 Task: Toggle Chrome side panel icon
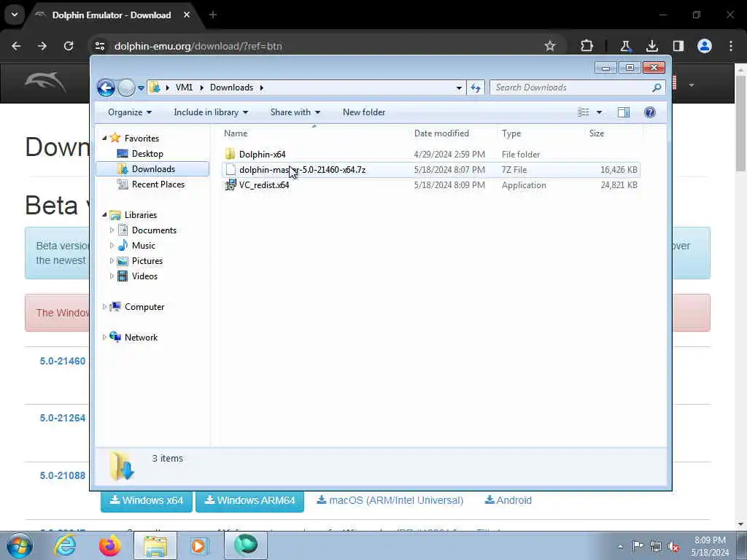tap(678, 46)
